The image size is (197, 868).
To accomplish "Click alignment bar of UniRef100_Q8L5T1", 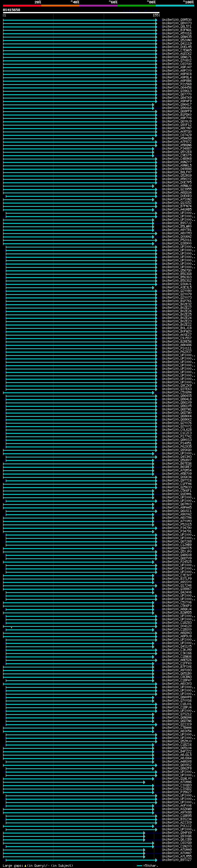I will (x=80, y=26).
